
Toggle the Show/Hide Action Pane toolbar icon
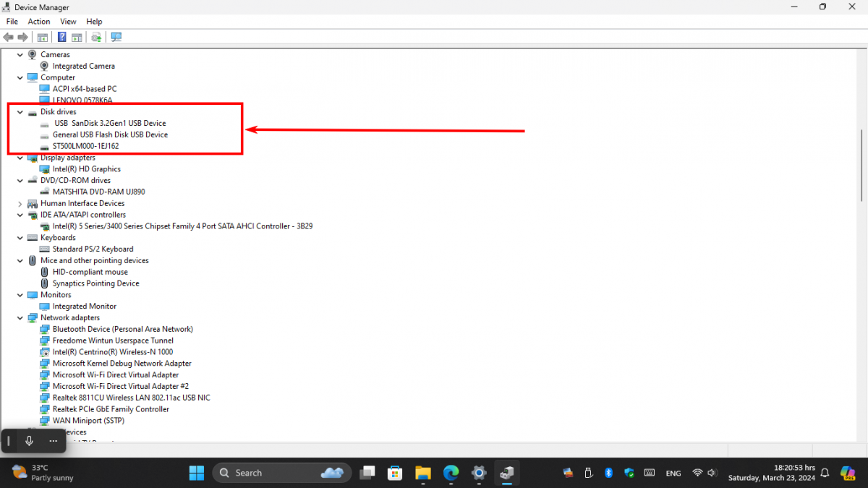pyautogui.click(x=77, y=37)
